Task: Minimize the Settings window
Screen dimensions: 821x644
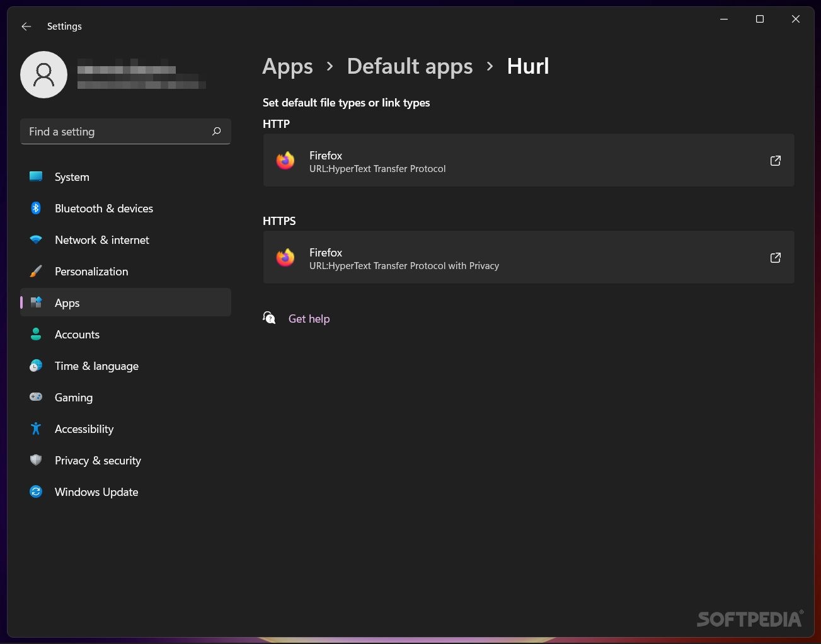Action: tap(724, 19)
